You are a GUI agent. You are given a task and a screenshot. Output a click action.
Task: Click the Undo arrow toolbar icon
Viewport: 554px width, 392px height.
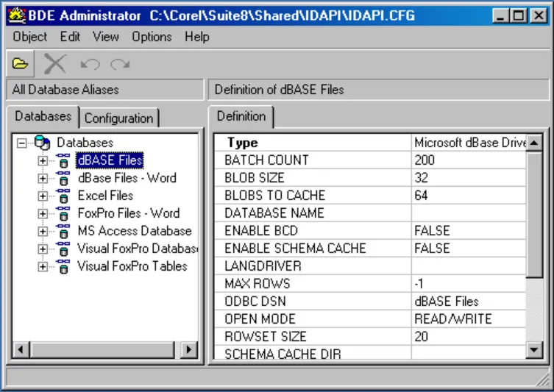[x=90, y=64]
